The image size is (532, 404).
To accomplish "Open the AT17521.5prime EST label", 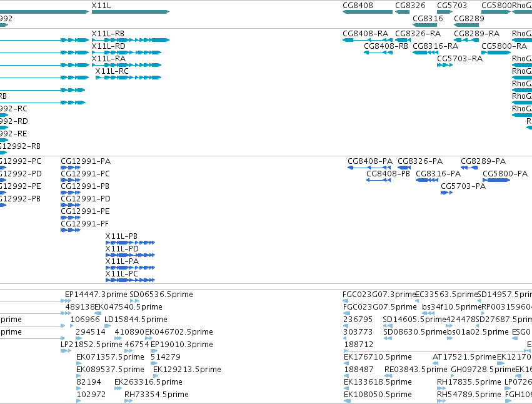I will coord(464,358).
